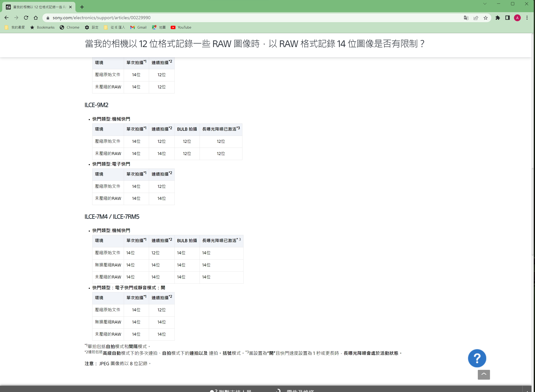This screenshot has height=392, width=535.
Task: Open the profile avatar A
Action: (517, 18)
